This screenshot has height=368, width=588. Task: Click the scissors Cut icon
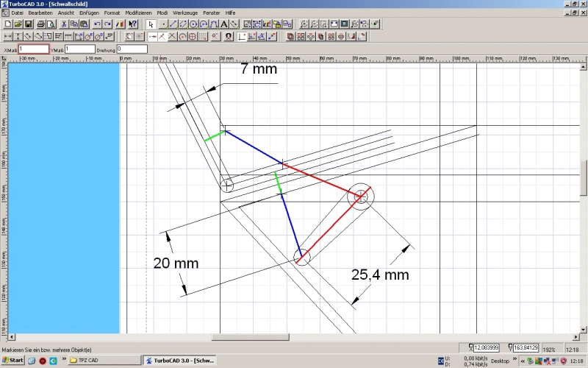point(64,24)
